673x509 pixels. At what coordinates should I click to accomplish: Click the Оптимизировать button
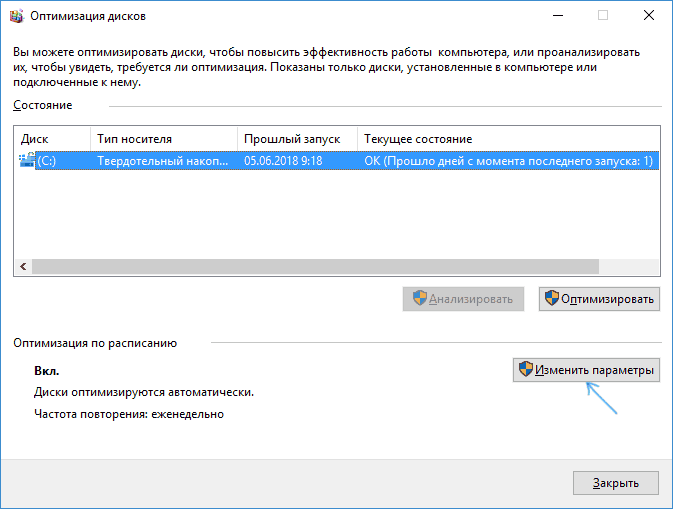tap(599, 299)
